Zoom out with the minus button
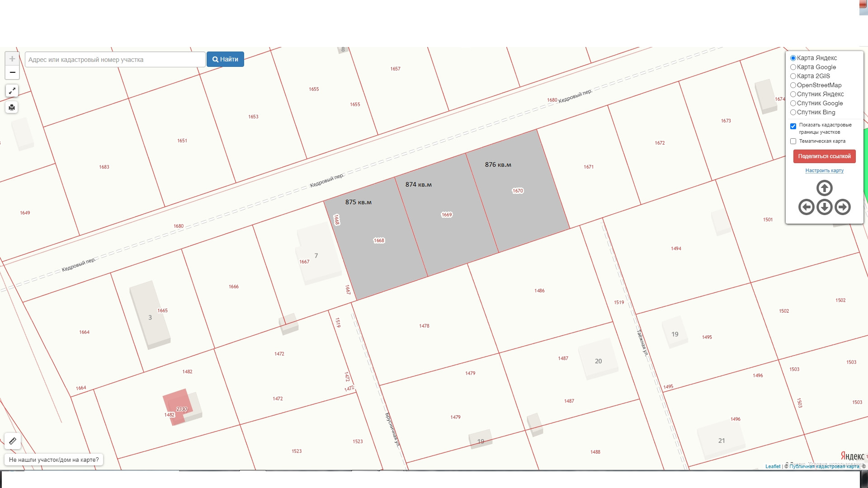 pos(12,72)
